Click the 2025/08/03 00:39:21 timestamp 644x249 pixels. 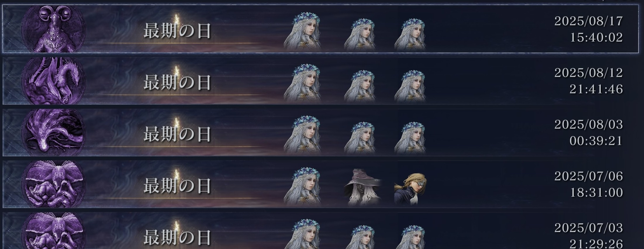[x=589, y=133]
